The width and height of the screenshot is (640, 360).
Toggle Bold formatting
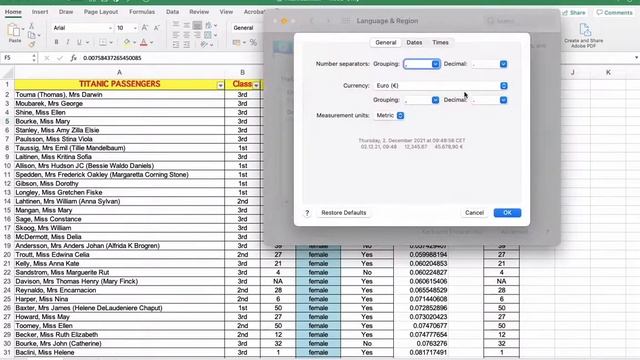[x=56, y=42]
